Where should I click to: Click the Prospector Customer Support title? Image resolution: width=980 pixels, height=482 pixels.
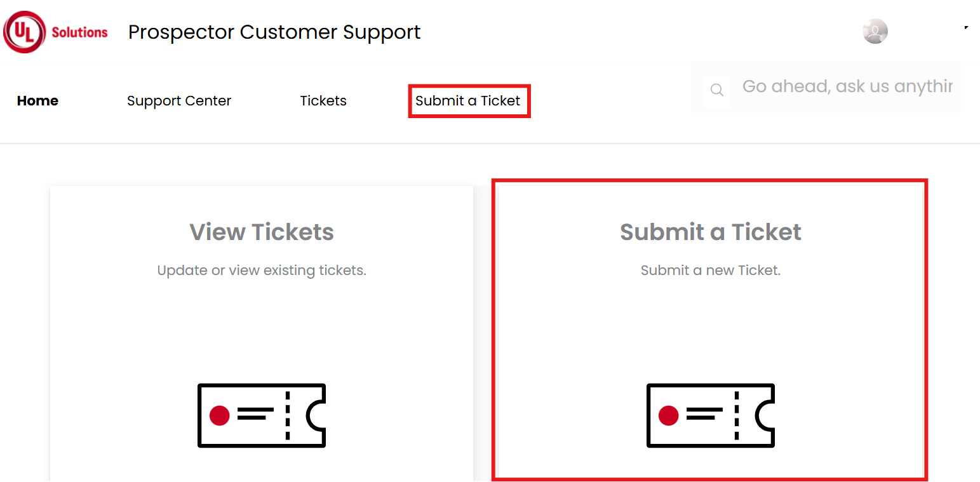(x=274, y=32)
